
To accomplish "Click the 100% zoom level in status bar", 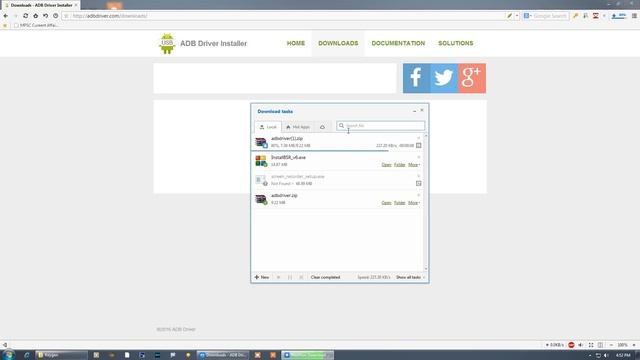I will coord(622,345).
